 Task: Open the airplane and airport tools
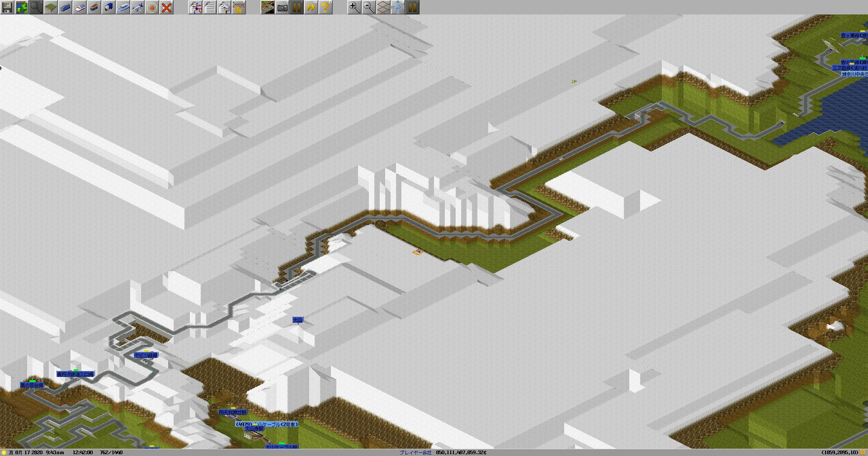(x=137, y=7)
